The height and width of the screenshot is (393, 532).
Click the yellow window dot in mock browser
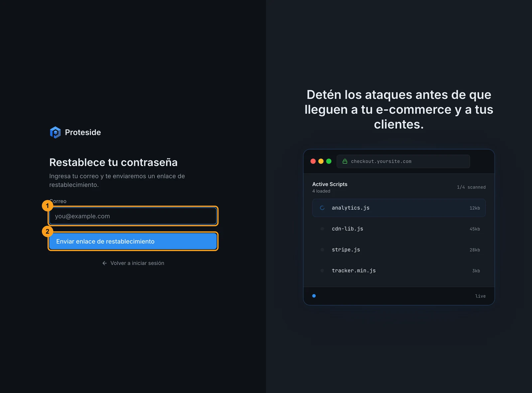[x=321, y=161]
